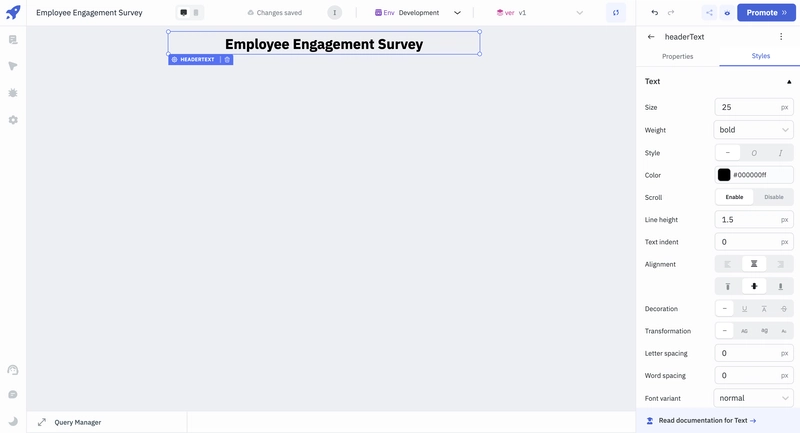Viewport: 800px width, 433px height.
Task: Switch to the Properties tab
Action: click(x=677, y=56)
